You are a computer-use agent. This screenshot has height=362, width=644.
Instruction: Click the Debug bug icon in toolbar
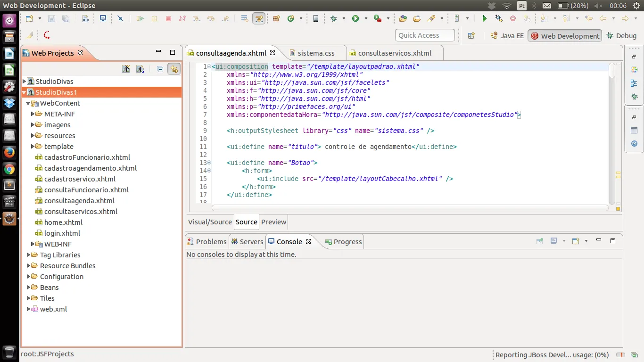(x=334, y=18)
